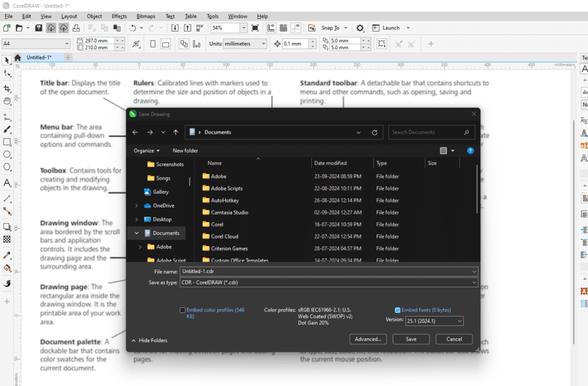The height and width of the screenshot is (386, 588).
Task: Open the Save as type dropdown
Action: (x=473, y=282)
